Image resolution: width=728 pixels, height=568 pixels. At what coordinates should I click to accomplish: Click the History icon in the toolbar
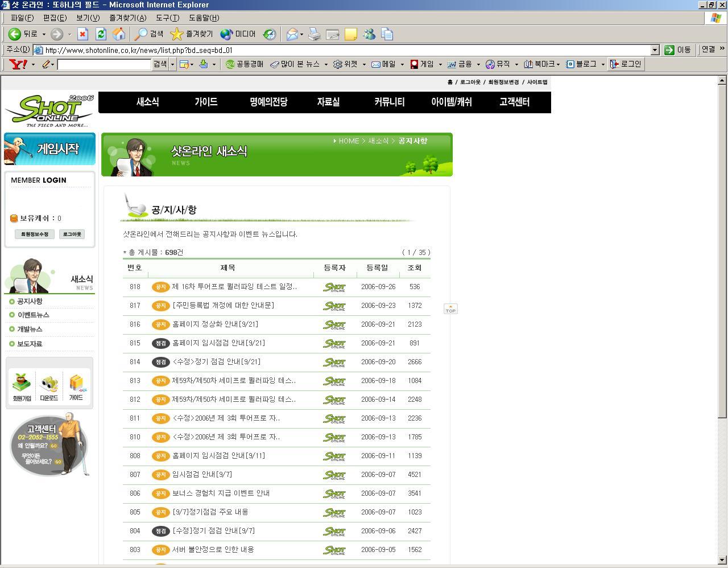tap(270, 34)
